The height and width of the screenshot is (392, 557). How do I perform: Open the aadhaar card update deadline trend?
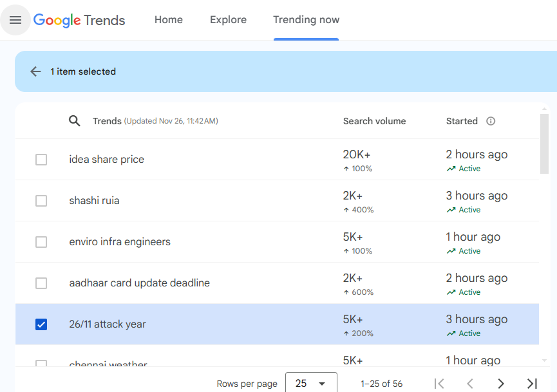139,283
